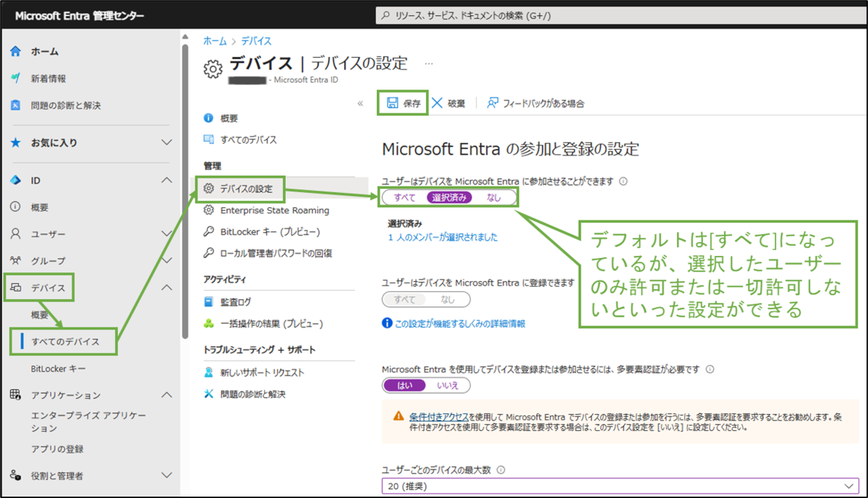The width and height of the screenshot is (868, 498).
Task: Open BitLocker キー in the left sidebar
Action: (x=59, y=369)
